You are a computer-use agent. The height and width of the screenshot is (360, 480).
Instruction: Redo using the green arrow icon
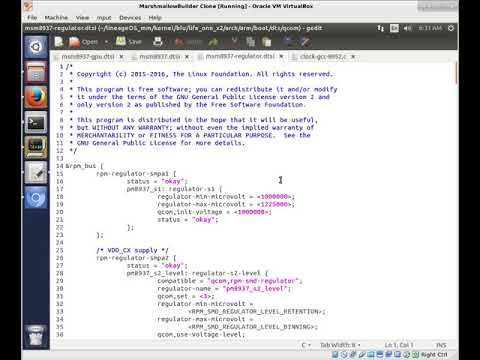tap(213, 42)
